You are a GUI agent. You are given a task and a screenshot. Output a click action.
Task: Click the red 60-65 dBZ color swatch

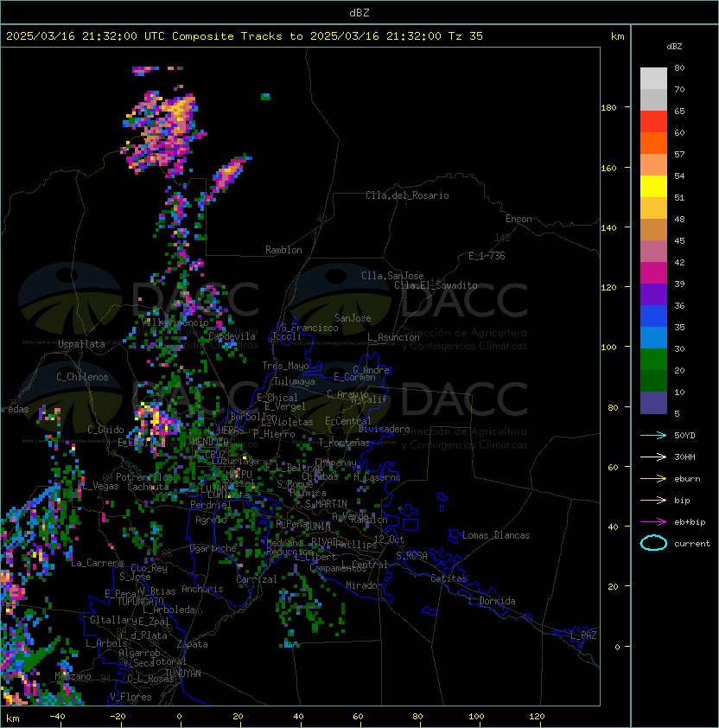tap(653, 122)
